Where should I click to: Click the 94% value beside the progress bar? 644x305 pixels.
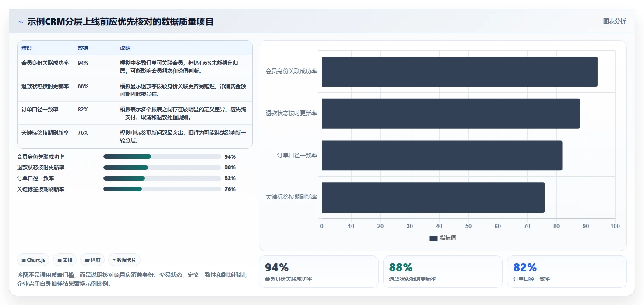point(230,156)
